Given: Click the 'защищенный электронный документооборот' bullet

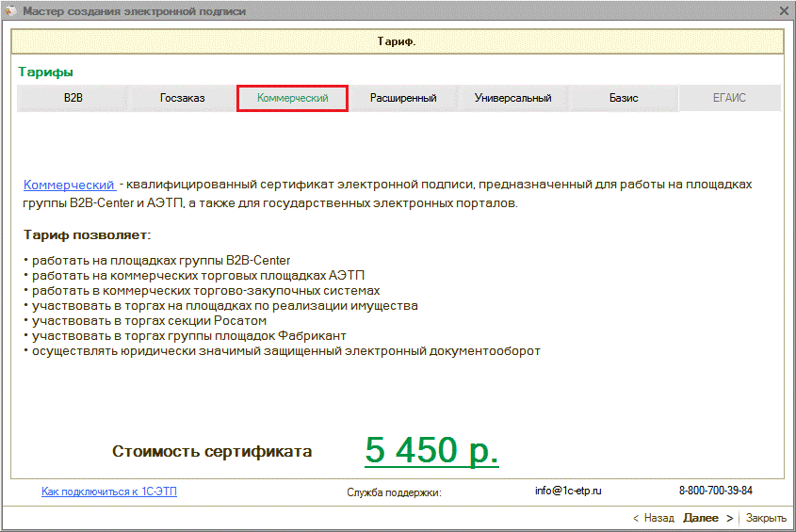Looking at the screenshot, I should pyautogui.click(x=282, y=351).
